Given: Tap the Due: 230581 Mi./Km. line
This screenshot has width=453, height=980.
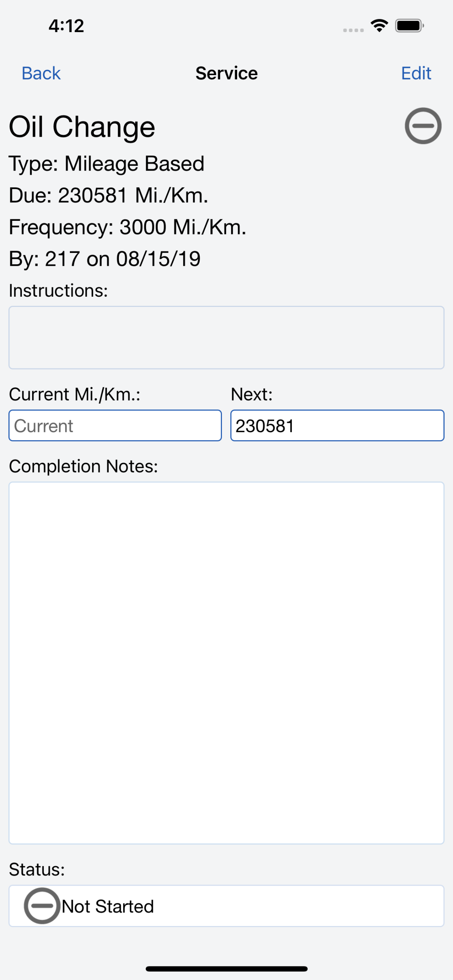Looking at the screenshot, I should (108, 196).
